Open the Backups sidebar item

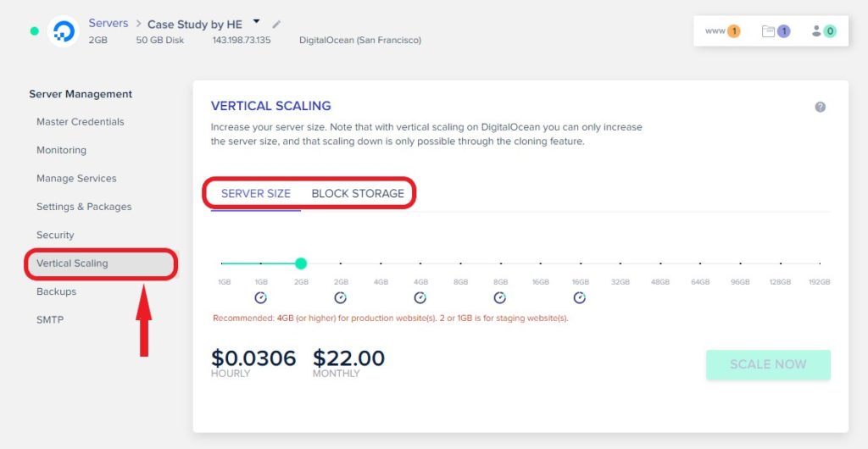click(57, 291)
